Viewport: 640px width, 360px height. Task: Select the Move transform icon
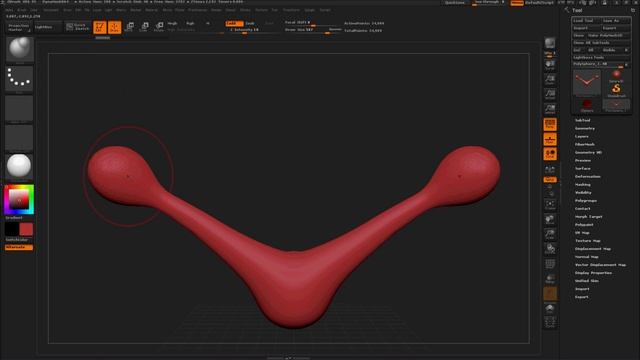(x=129, y=27)
